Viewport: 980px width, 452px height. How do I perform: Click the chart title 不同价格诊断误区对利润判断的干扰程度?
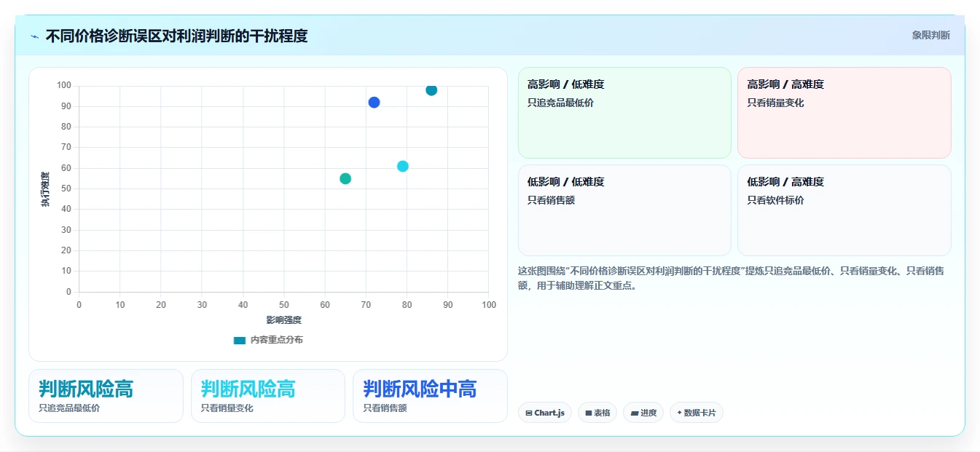pos(176,36)
